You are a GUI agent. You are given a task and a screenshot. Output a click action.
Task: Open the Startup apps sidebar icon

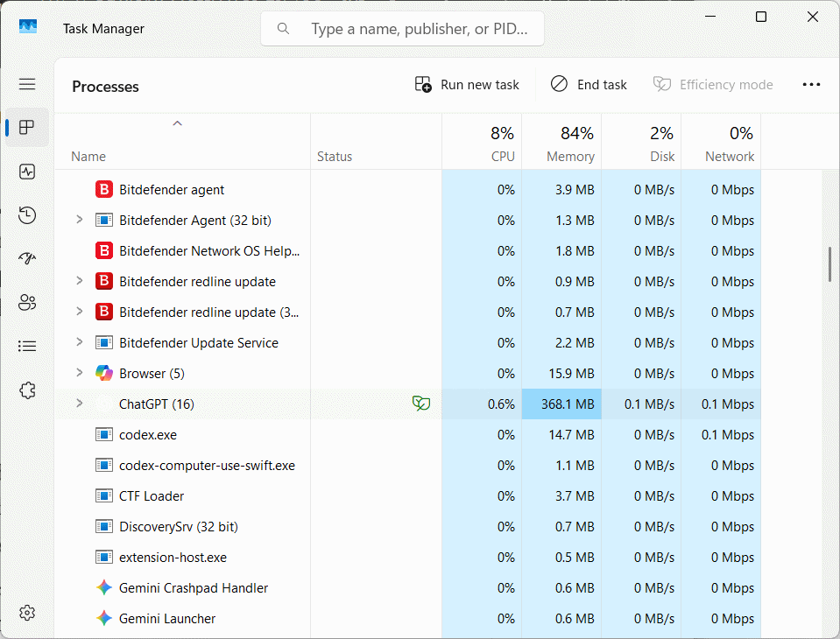tap(27, 258)
